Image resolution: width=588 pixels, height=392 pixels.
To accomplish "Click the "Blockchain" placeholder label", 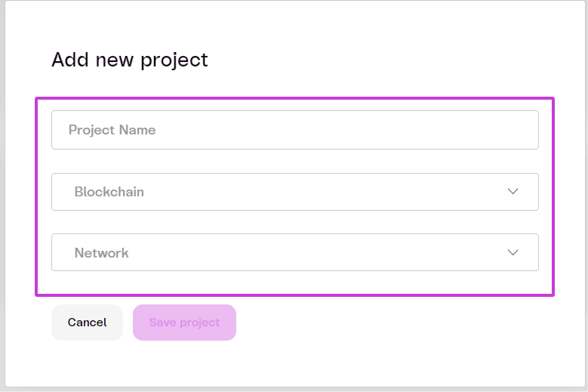I will tap(109, 192).
